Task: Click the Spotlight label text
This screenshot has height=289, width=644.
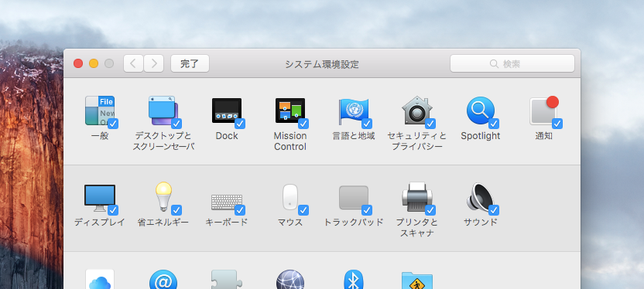Action: click(x=480, y=136)
